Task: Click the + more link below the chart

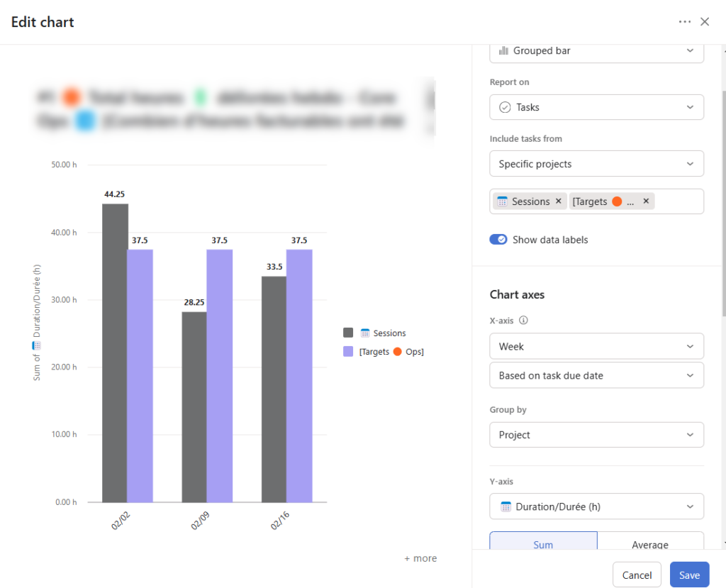Action: pyautogui.click(x=420, y=558)
